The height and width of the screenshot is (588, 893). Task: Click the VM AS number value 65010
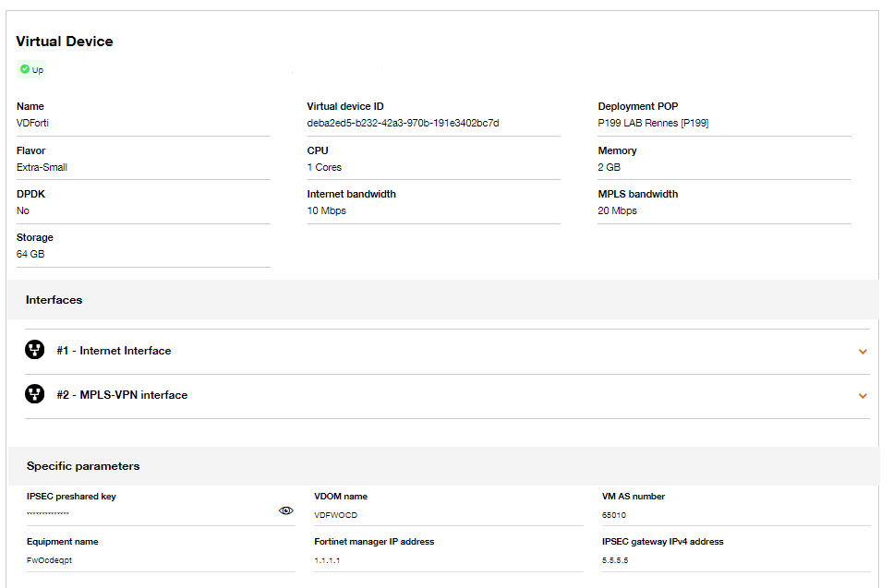point(613,515)
